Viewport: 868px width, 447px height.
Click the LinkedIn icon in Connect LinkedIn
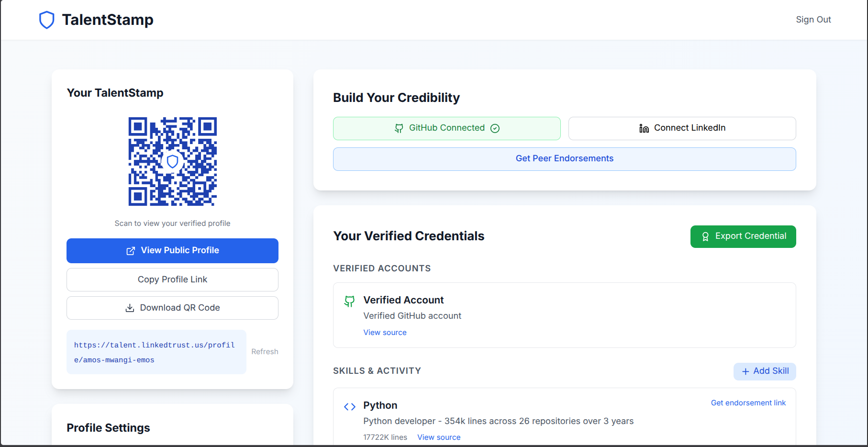pos(644,128)
